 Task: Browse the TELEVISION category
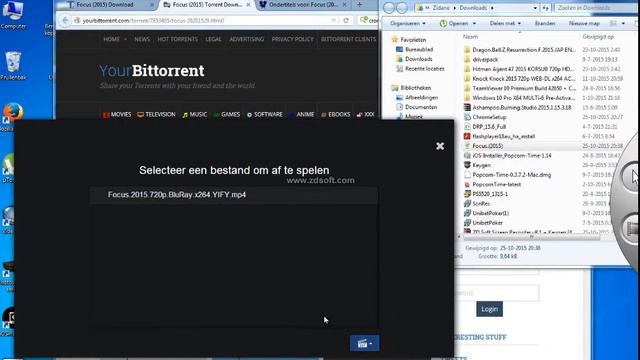156,115
